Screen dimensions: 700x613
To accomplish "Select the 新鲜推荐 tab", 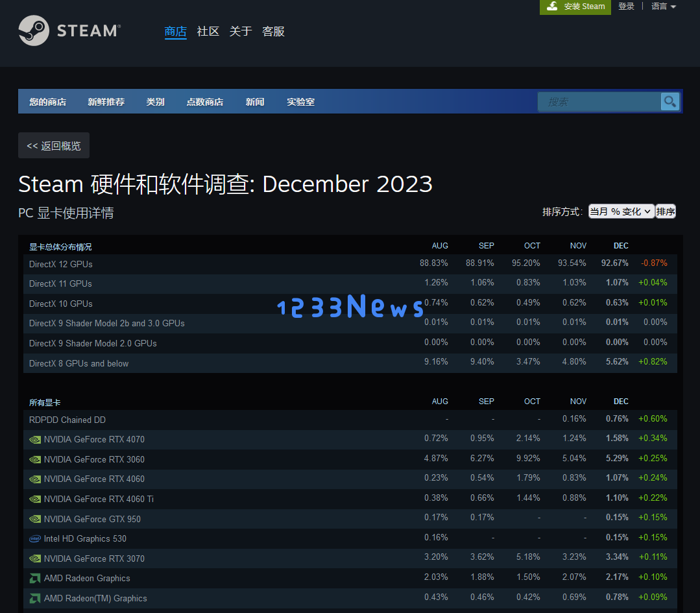I will click(x=106, y=102).
